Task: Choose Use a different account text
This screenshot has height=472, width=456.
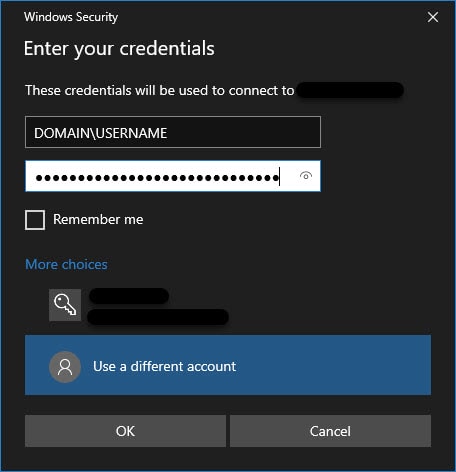Action: click(165, 366)
